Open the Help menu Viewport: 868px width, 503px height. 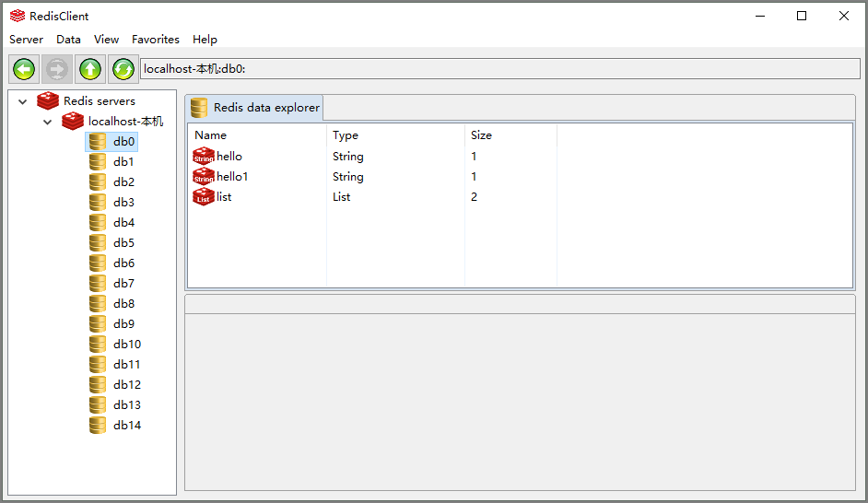[x=205, y=40]
